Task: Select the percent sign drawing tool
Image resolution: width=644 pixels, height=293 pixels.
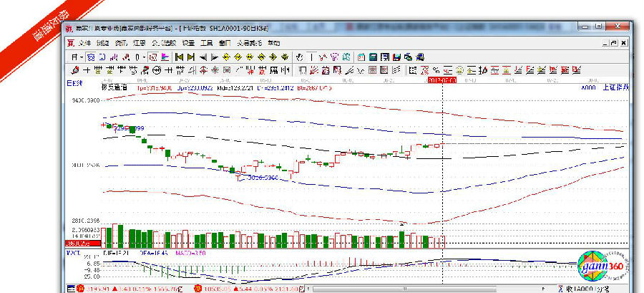Action: 435,69
